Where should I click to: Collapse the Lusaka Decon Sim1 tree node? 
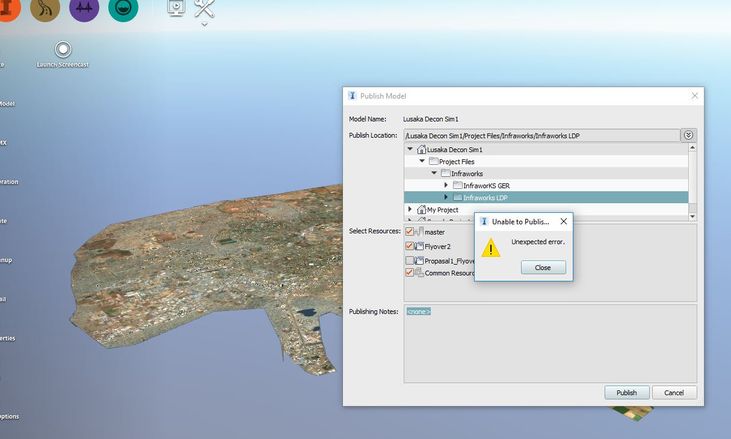[410, 149]
